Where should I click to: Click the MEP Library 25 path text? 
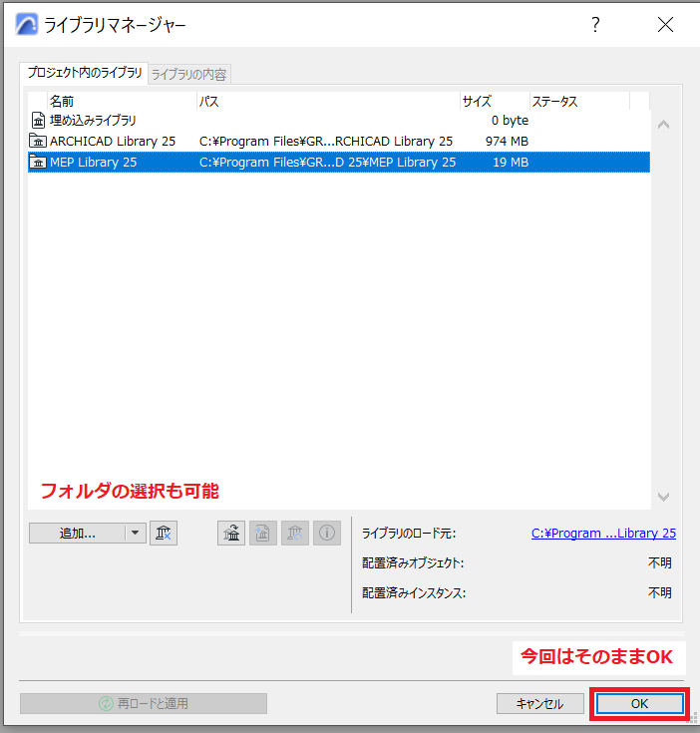pyautogui.click(x=327, y=163)
